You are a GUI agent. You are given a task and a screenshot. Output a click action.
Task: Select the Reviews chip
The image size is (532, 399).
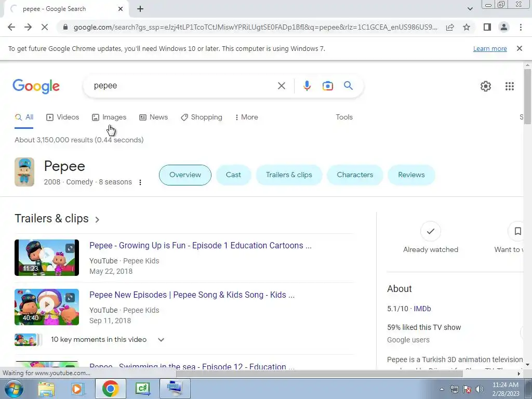coord(411,175)
